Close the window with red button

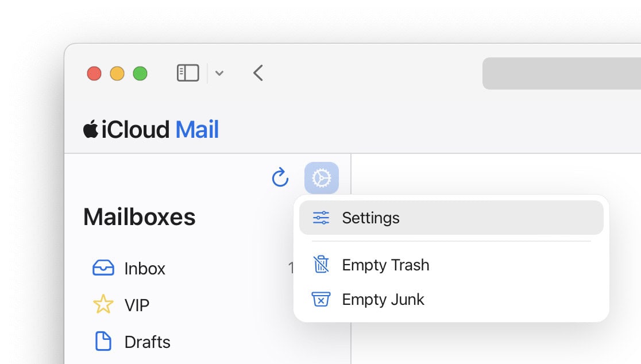click(94, 73)
